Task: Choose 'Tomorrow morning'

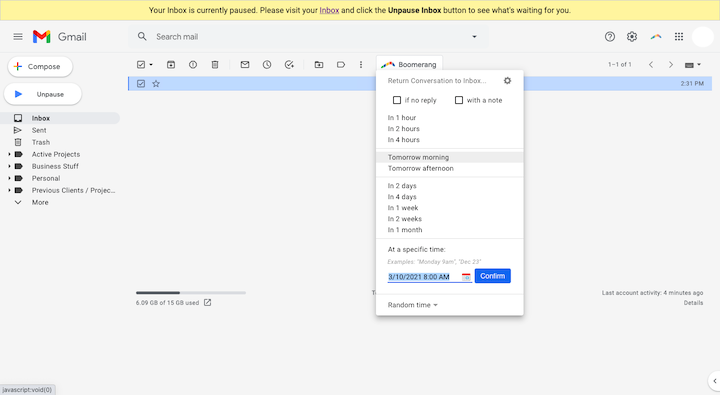Action: (450, 157)
